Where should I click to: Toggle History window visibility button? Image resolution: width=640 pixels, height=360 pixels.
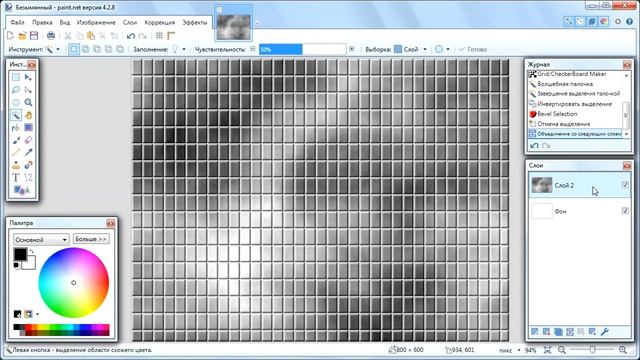[x=580, y=22]
